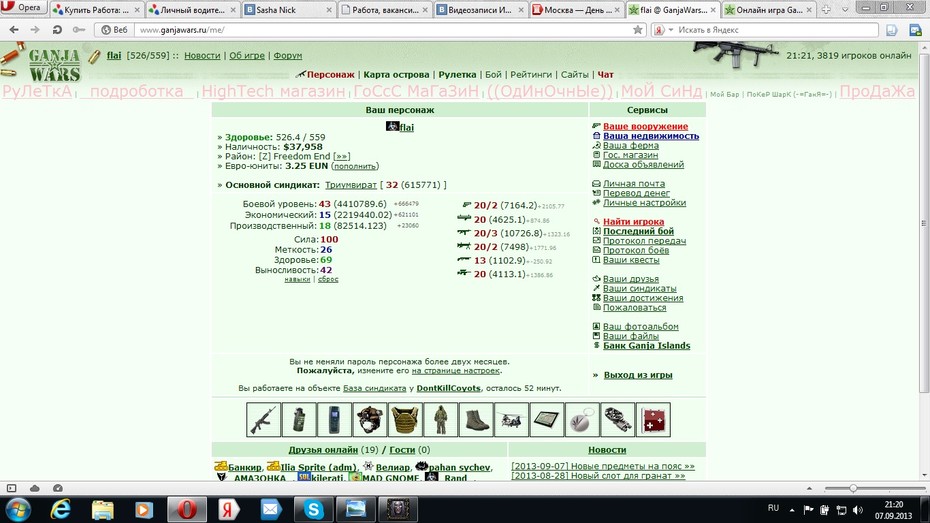Switch to the 'Sasha Nick' tab
Viewport: 930px width, 523px height.
click(288, 10)
